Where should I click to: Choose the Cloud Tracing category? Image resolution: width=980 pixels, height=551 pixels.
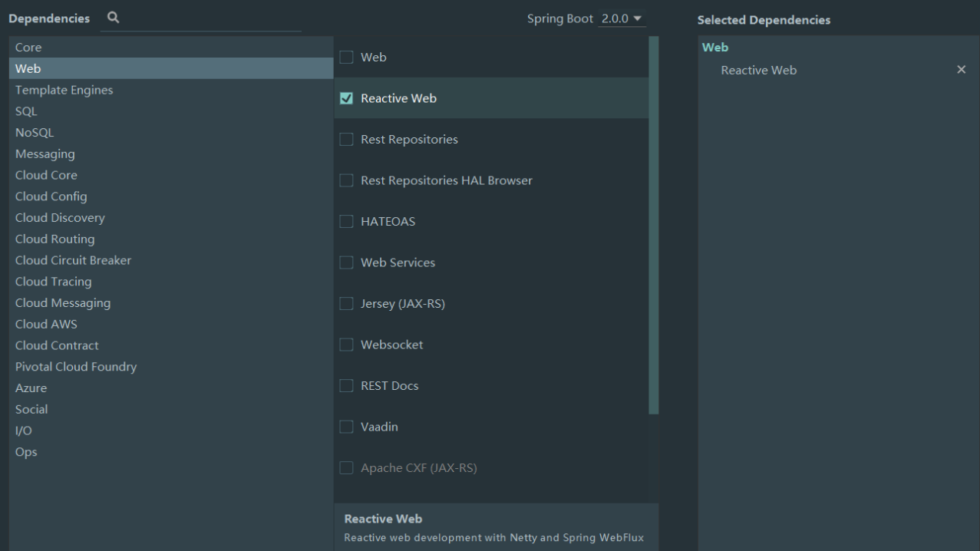click(171, 282)
